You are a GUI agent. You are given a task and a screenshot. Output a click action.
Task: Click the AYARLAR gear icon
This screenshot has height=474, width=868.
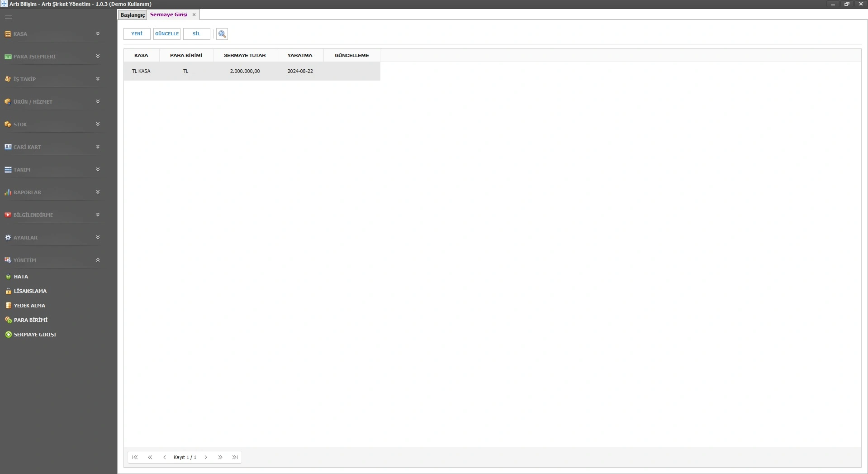coord(8,237)
